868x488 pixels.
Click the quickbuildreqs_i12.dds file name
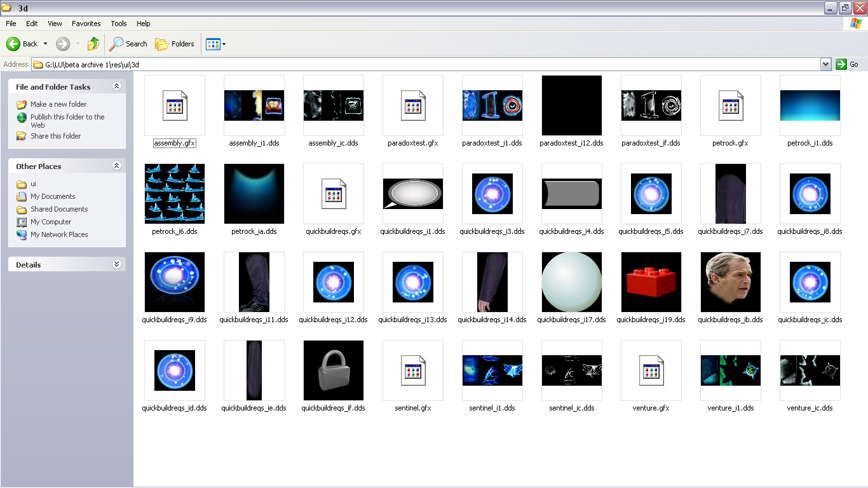334,320
